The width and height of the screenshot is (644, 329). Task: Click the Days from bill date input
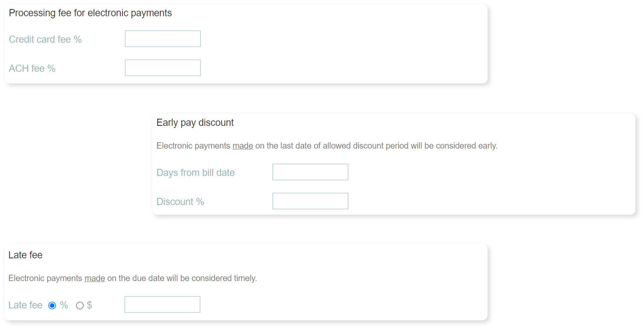click(x=310, y=172)
